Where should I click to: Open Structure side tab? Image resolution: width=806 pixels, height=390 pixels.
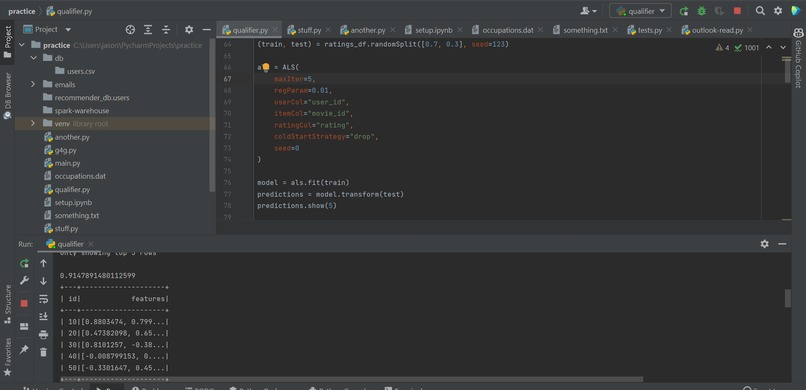click(x=7, y=304)
